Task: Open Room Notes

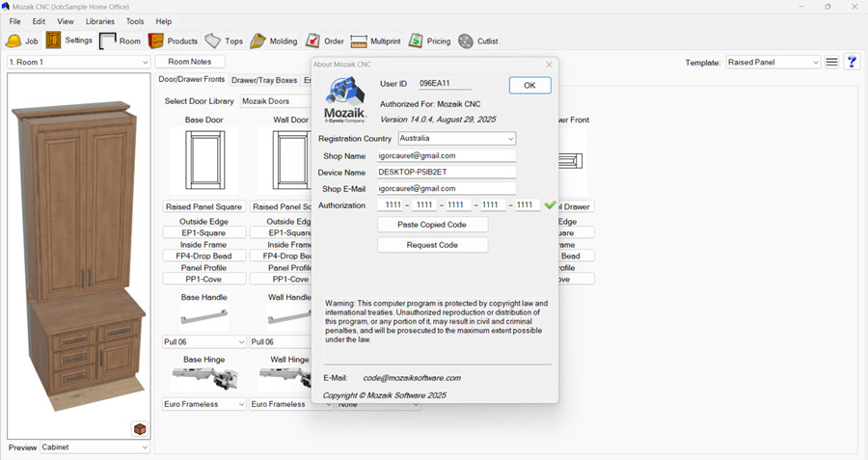Action: pyautogui.click(x=190, y=62)
